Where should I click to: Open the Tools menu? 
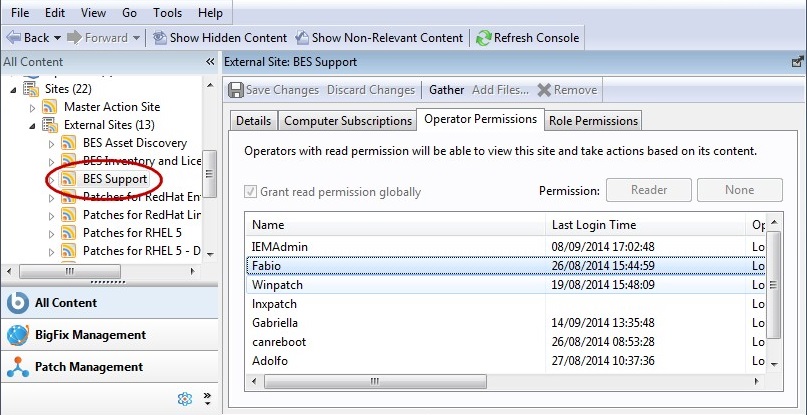coord(167,13)
